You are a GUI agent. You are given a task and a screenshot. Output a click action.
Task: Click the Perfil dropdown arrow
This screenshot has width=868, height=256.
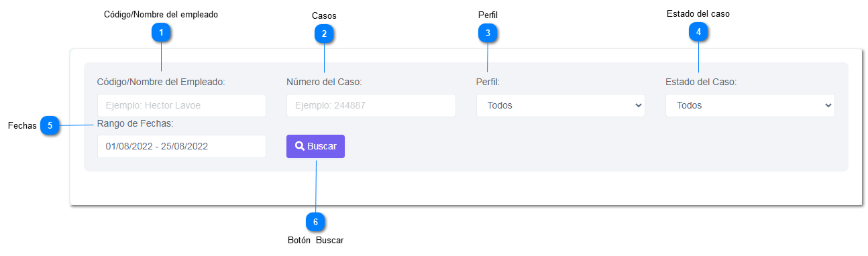click(637, 105)
